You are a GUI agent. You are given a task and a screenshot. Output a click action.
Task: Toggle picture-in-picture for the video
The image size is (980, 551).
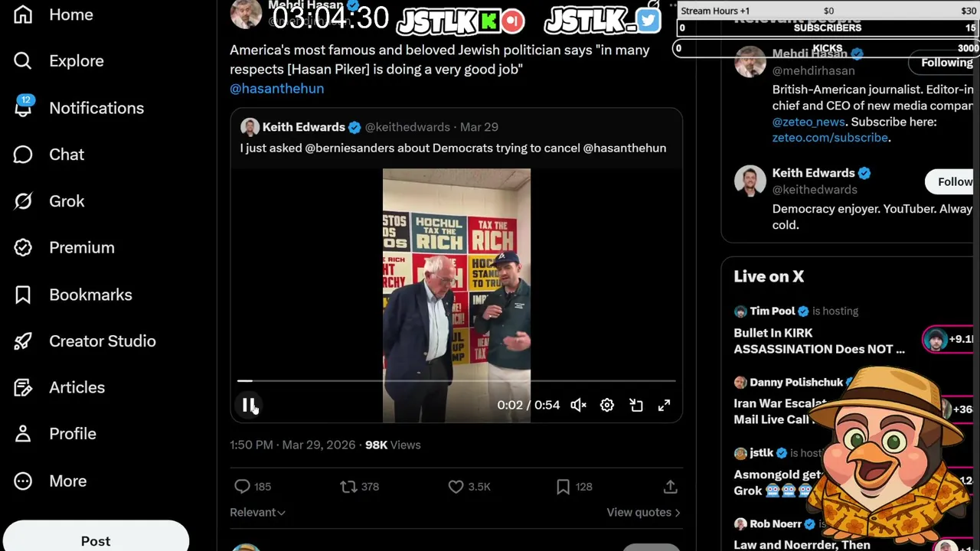click(x=636, y=406)
